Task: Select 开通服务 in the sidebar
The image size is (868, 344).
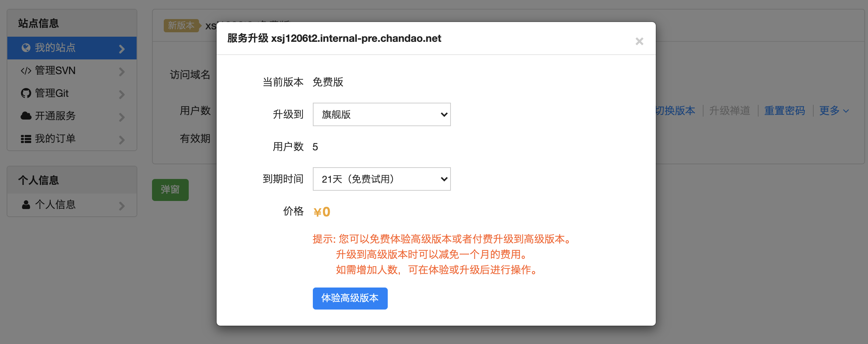Action: [x=55, y=116]
